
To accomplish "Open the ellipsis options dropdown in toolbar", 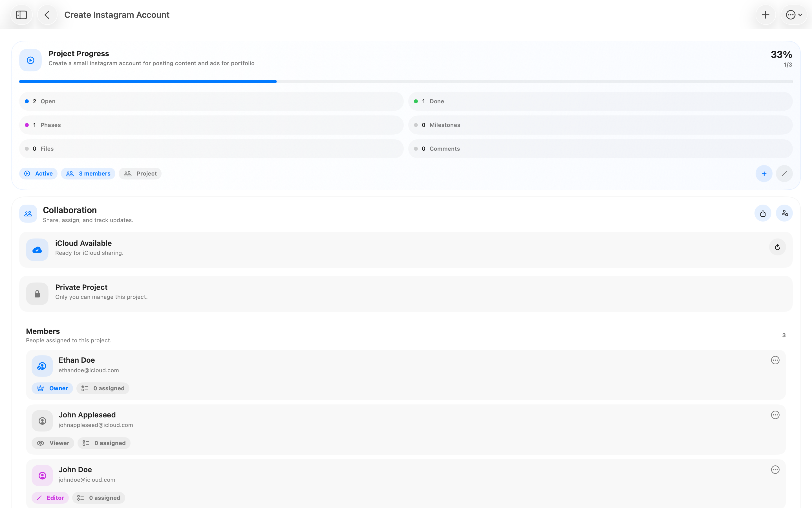I will 794,15.
